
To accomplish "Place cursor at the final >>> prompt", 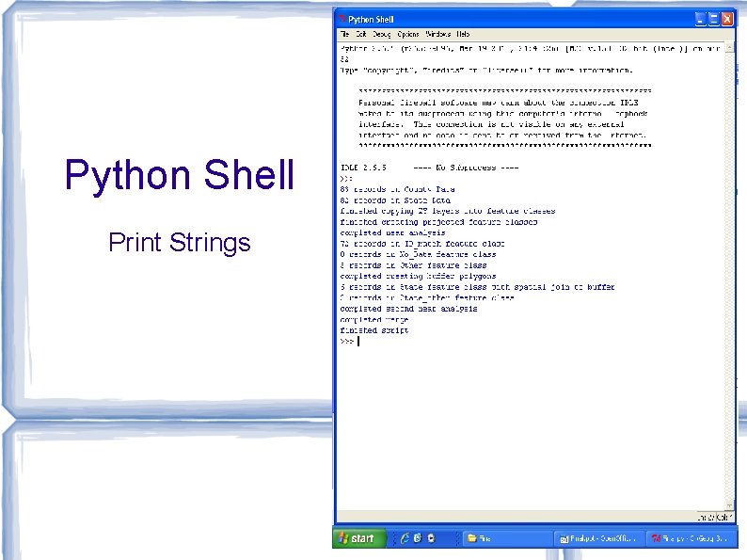I will click(358, 342).
